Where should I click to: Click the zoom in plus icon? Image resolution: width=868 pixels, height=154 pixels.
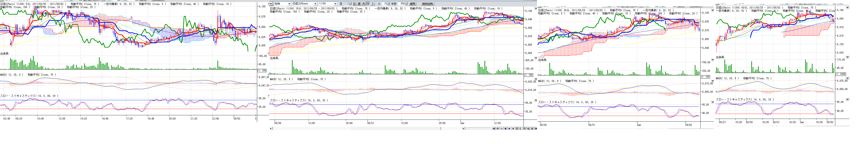tap(498, 129)
